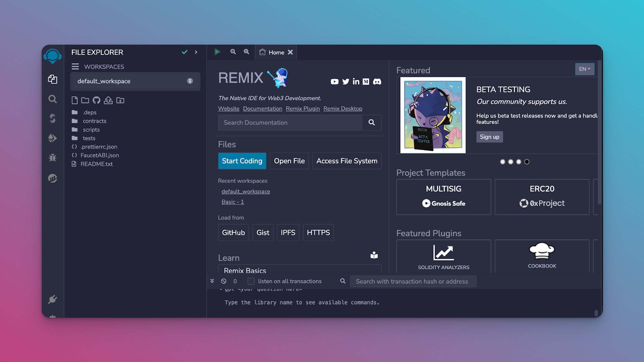
Task: Load from Gist button
Action: click(x=263, y=232)
